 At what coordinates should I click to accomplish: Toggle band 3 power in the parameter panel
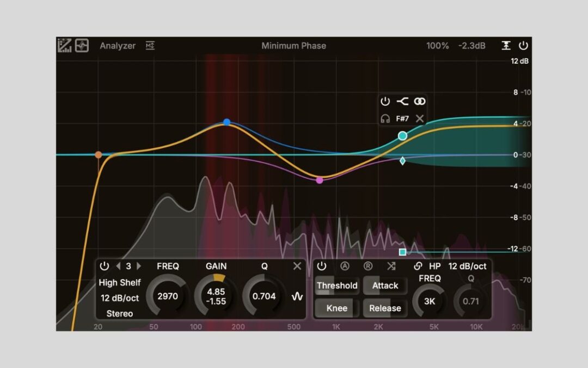(103, 267)
